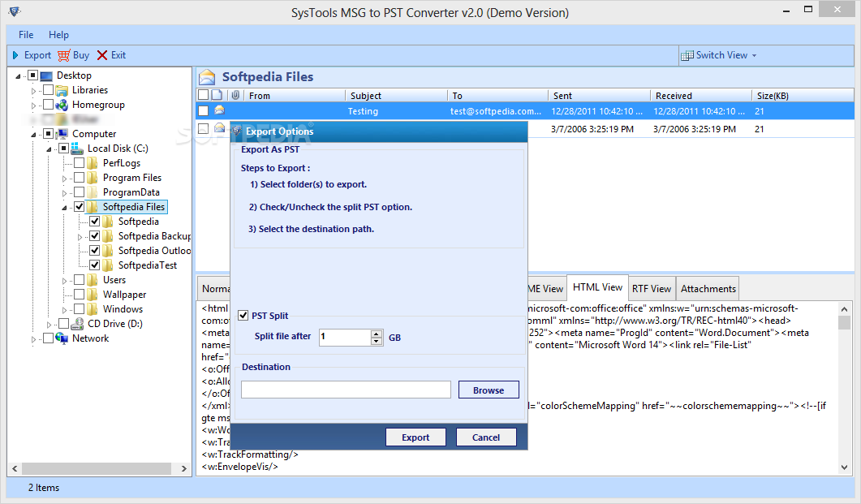Check the Users folder checkbox
Viewport: 861px width, 504px height.
coord(79,280)
